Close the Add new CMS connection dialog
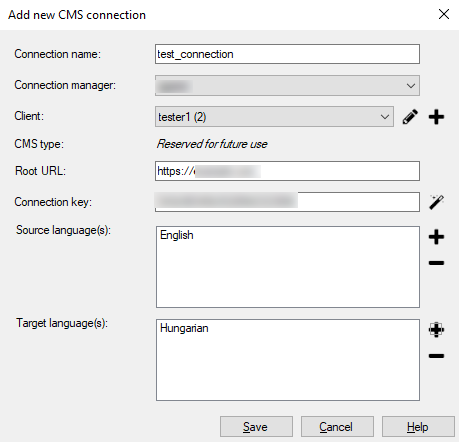The width and height of the screenshot is (459, 442). [444, 14]
